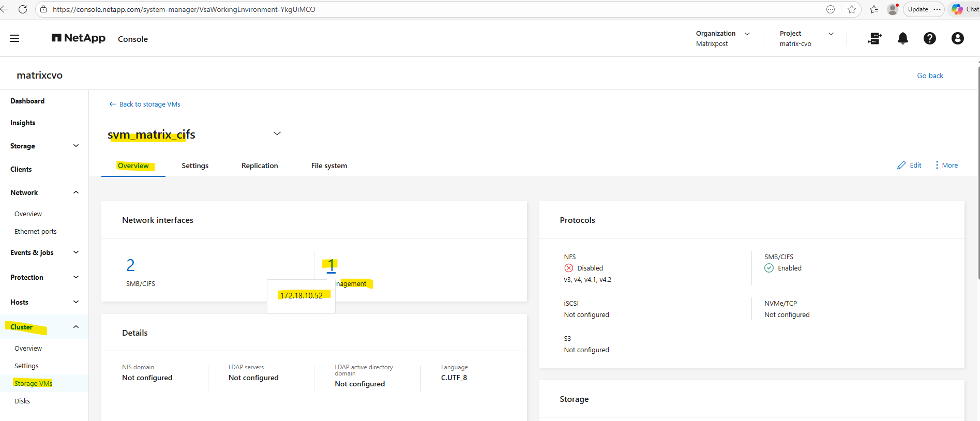Open the hamburger navigation menu
Image resolution: width=980 pixels, height=421 pixels.
(x=14, y=38)
